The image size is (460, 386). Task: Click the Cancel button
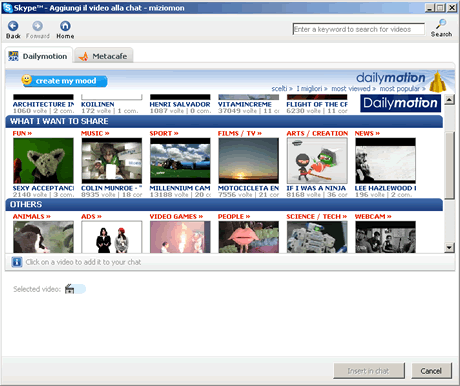coord(431,371)
